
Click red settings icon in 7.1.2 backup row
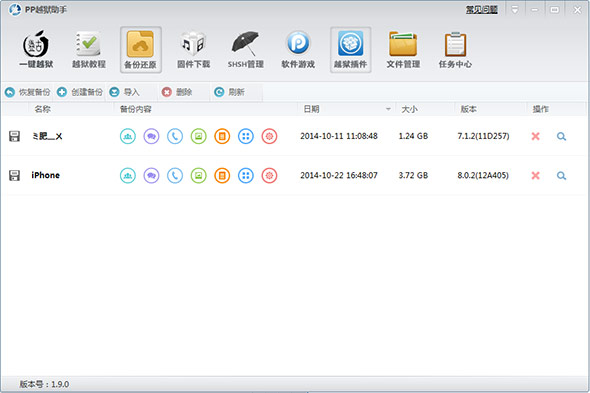pos(269,136)
